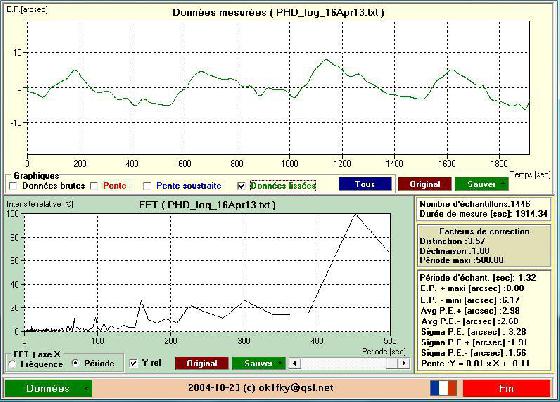Click the upper graph's Original button
Viewport: 560px width, 402px height.
coord(425,184)
